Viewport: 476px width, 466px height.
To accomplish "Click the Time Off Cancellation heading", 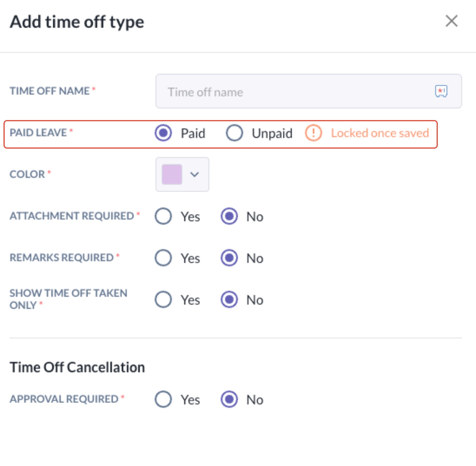I will [x=77, y=367].
